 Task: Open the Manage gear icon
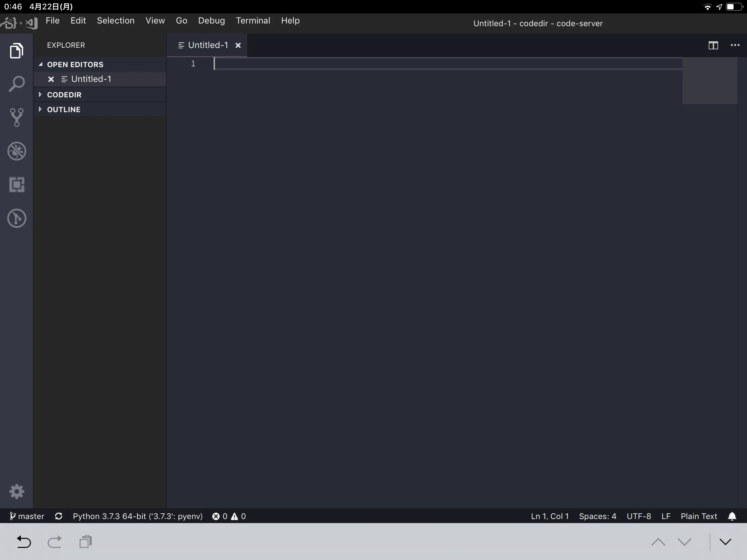pyautogui.click(x=16, y=492)
